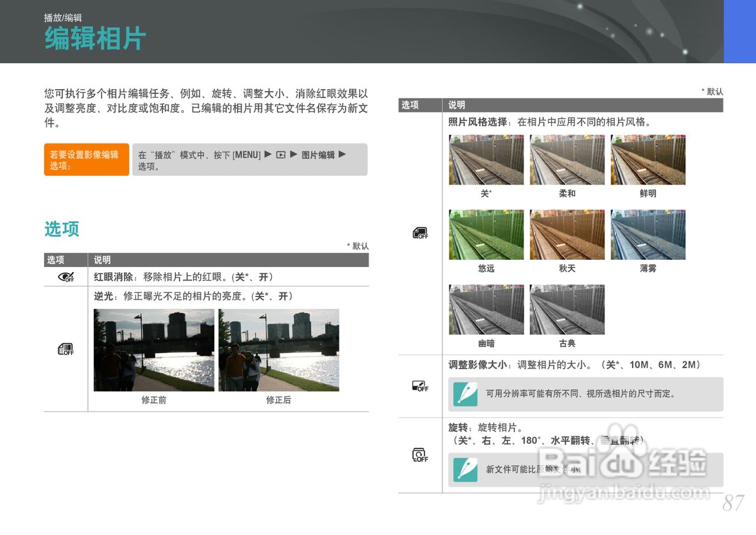Click the pen note icon beside 可用分辨率
Image resolution: width=756 pixels, height=535 pixels.
465,394
